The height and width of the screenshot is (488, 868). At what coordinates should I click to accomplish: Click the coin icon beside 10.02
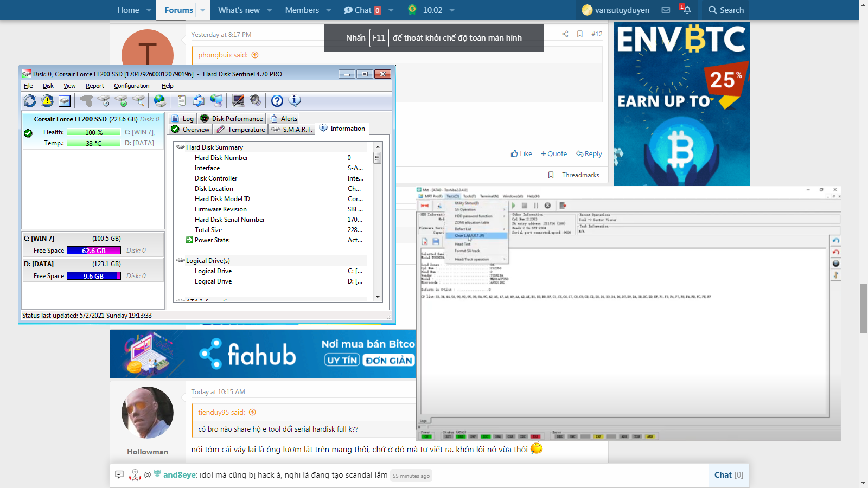pos(412,10)
